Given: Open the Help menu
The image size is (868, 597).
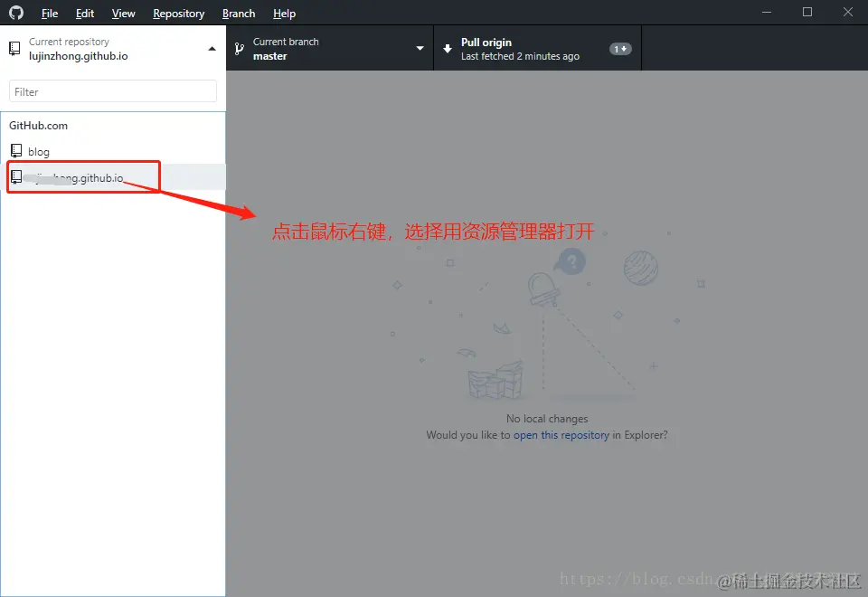Looking at the screenshot, I should pyautogui.click(x=284, y=14).
